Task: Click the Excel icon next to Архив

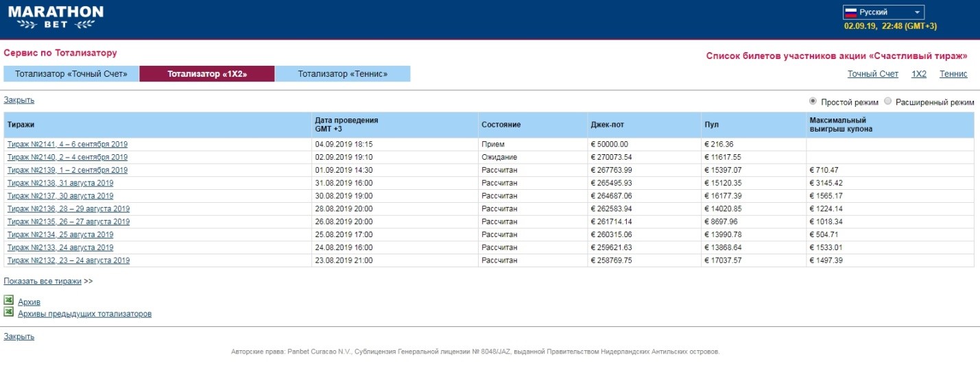Action: (9, 301)
